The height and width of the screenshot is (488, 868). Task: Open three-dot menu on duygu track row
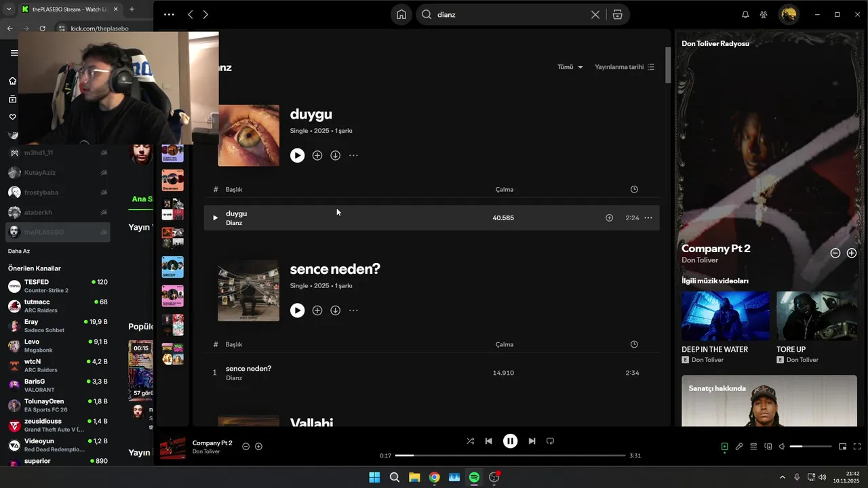[648, 218]
